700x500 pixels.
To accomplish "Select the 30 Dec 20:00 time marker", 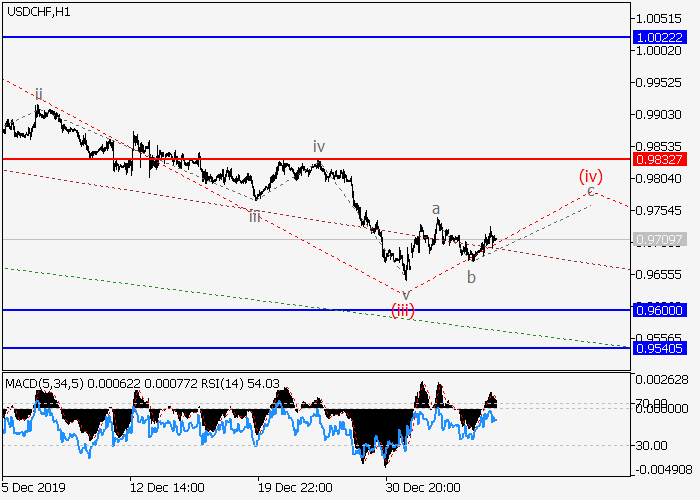I will click(x=422, y=488).
